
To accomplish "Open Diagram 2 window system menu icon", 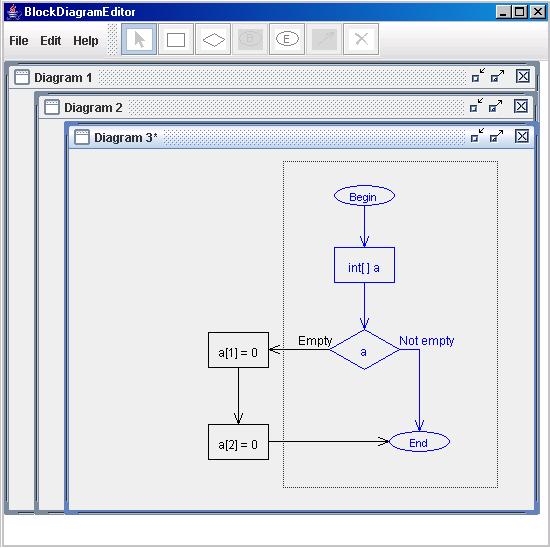I will [x=52, y=107].
